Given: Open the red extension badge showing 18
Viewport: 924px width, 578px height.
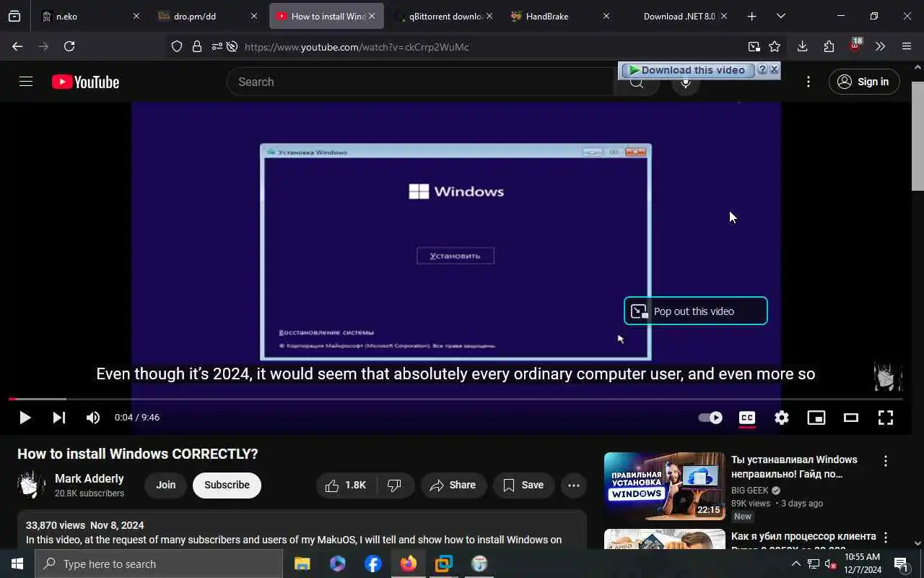Looking at the screenshot, I should tap(855, 46).
